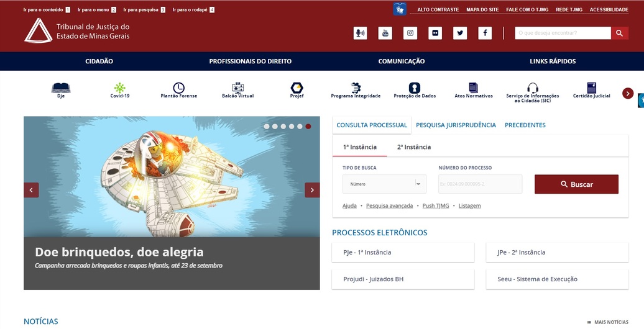Open the 'Doe brinquedos, doe alegria' banner
644x329 pixels.
click(172, 203)
